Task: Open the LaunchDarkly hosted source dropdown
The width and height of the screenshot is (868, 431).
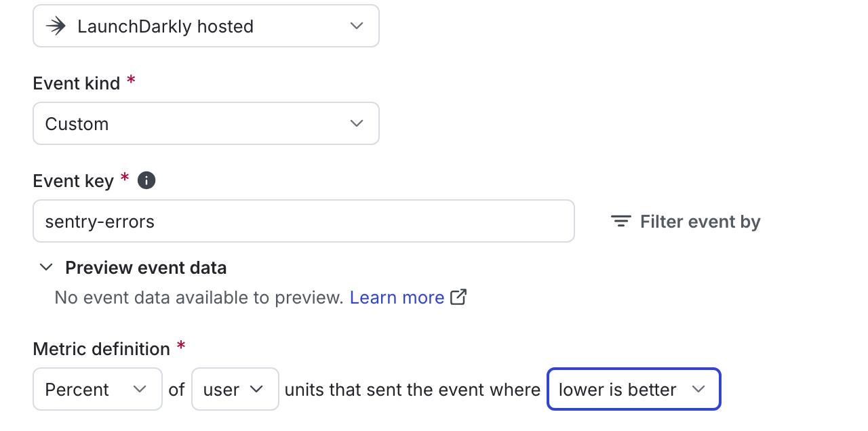Action: (206, 26)
